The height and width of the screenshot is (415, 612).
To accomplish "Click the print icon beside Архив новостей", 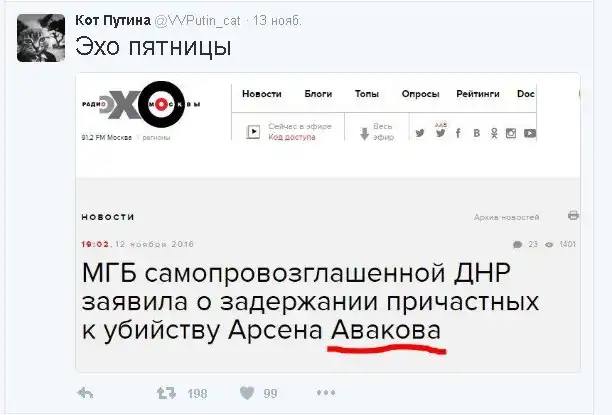I will click(573, 215).
